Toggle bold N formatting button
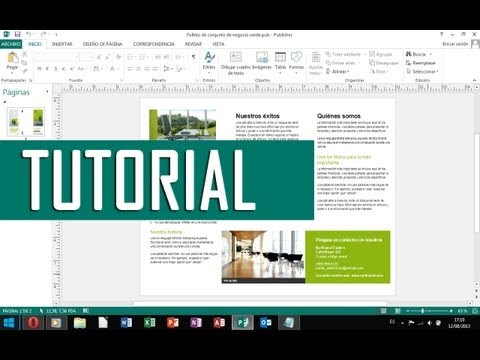The image size is (480, 360). pos(39,69)
